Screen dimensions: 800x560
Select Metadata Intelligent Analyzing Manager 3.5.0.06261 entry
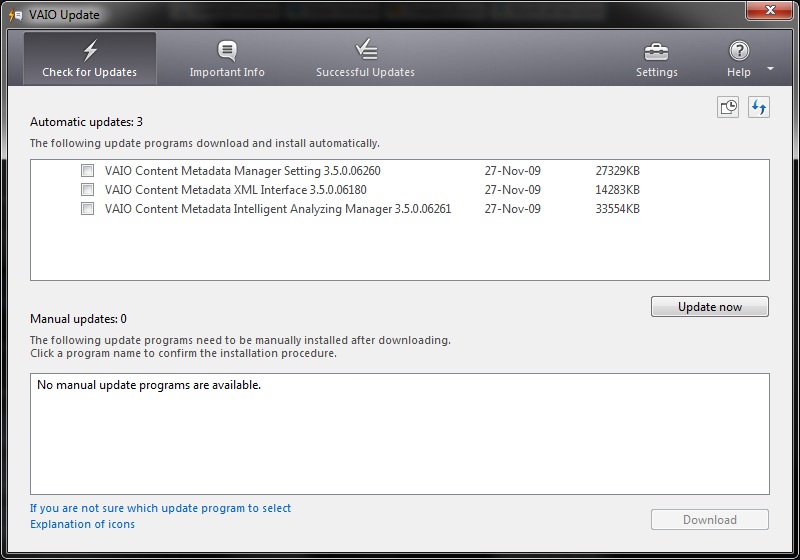pyautogui.click(x=278, y=209)
